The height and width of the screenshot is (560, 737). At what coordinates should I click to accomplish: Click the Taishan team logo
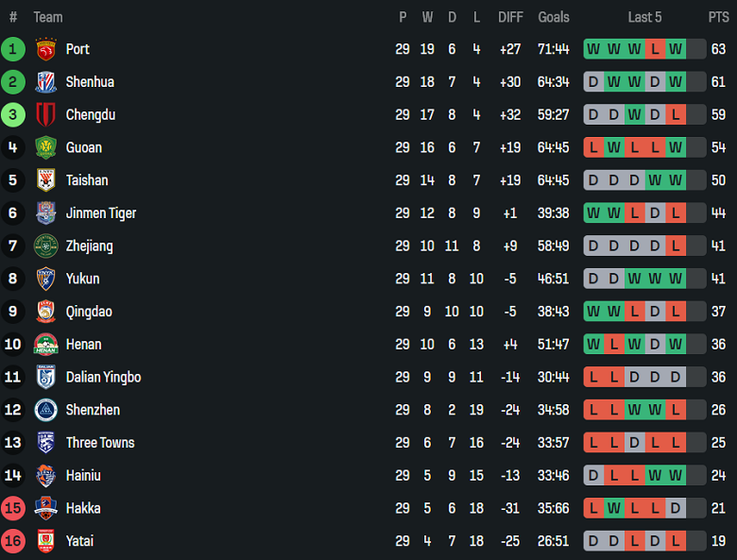[x=45, y=180]
